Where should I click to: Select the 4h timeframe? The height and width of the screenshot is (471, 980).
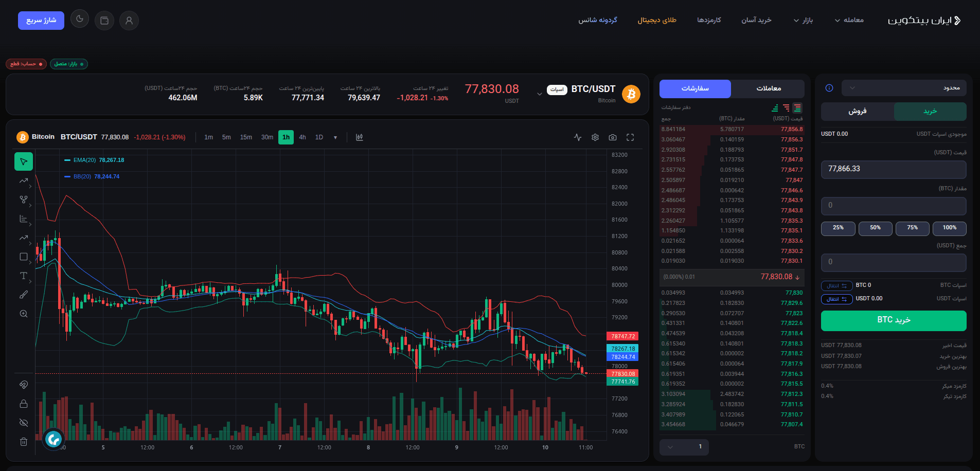[302, 137]
